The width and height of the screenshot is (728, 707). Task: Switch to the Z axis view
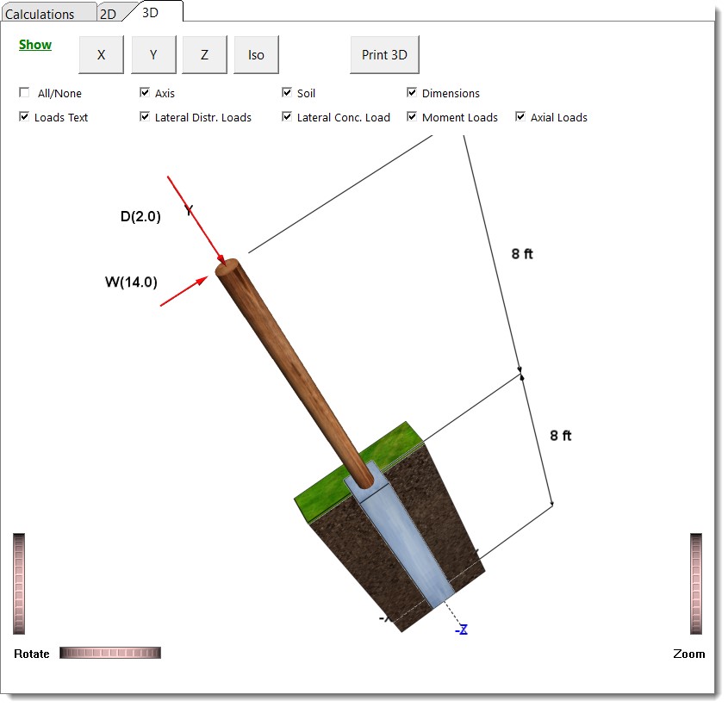click(203, 53)
